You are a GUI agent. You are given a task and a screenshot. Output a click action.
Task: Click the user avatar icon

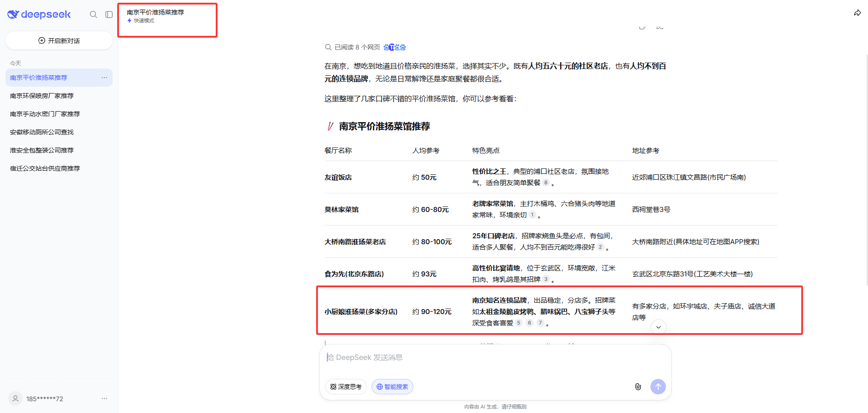(15, 398)
